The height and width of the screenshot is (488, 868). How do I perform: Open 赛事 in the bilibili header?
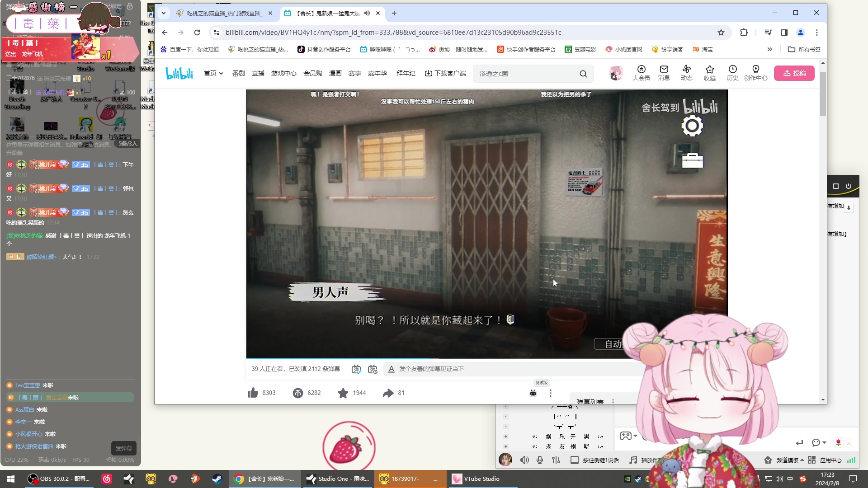pos(355,73)
